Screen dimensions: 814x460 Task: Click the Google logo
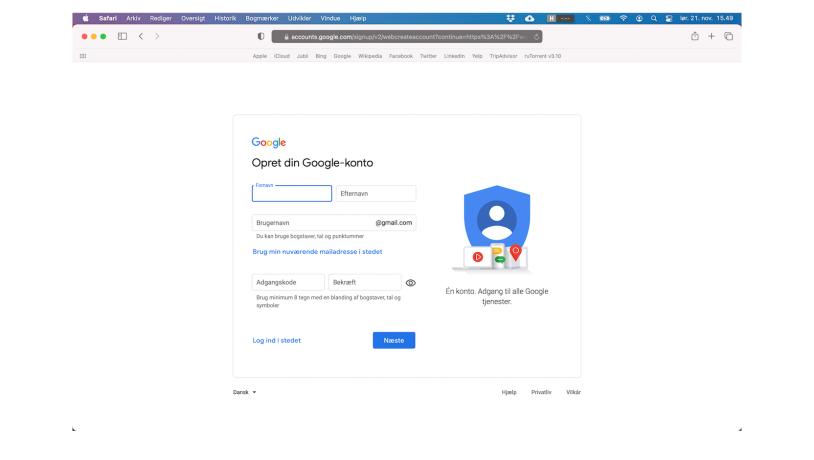click(x=269, y=142)
